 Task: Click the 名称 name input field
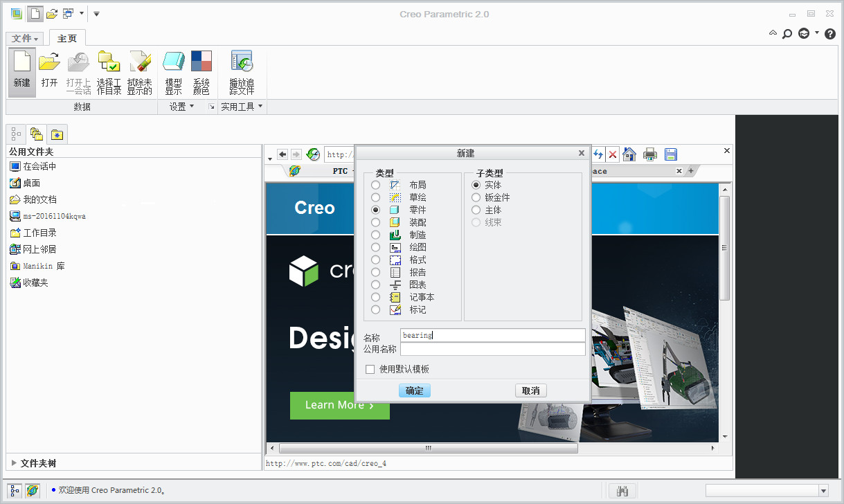pyautogui.click(x=493, y=335)
